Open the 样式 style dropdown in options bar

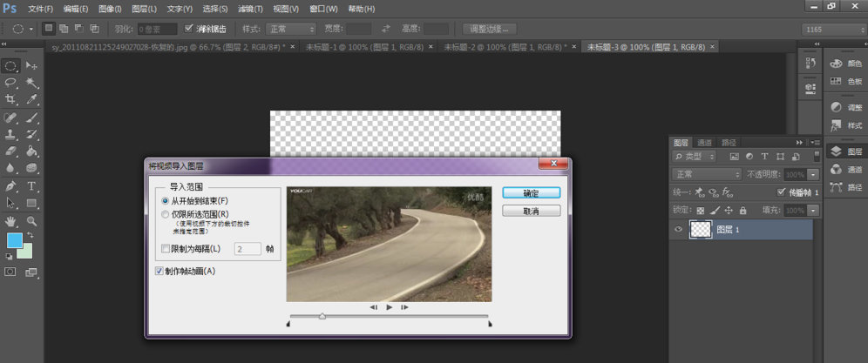(292, 29)
